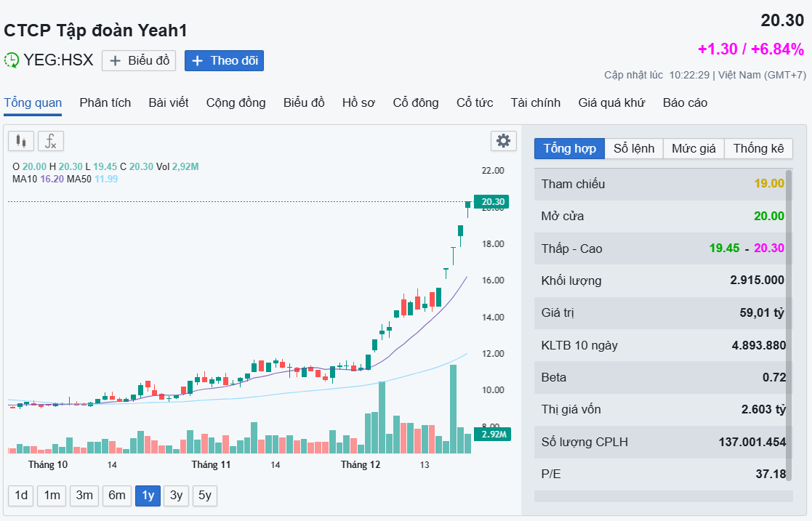Click the stats panel vertical scrollbar
Viewport: 812px width, 521px height.
(789, 327)
